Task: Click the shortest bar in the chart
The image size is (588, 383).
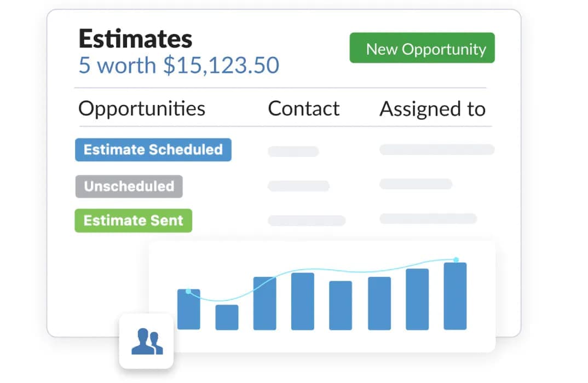Action: coord(227,317)
